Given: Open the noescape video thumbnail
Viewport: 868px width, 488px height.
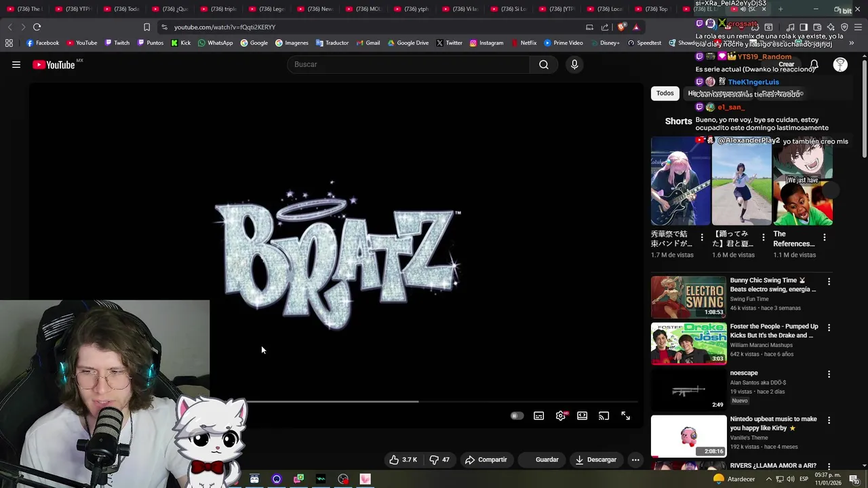Looking at the screenshot, I should [x=688, y=390].
